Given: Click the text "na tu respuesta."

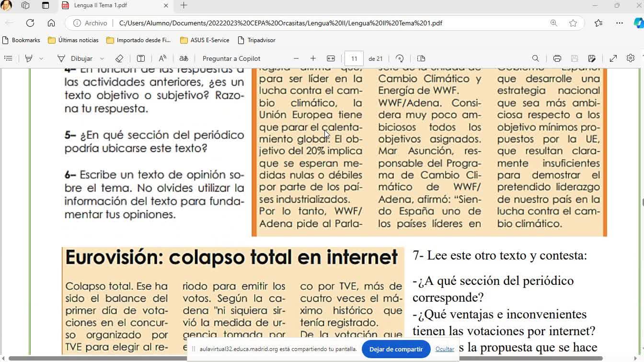Looking at the screenshot, I should 106,109.
